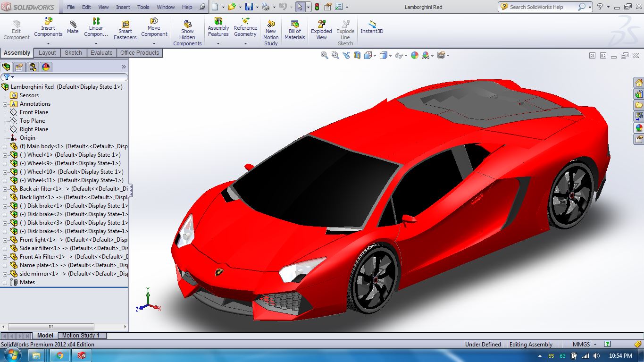Expand the Back air filter<1> node
The image size is (644, 362).
tap(5, 189)
